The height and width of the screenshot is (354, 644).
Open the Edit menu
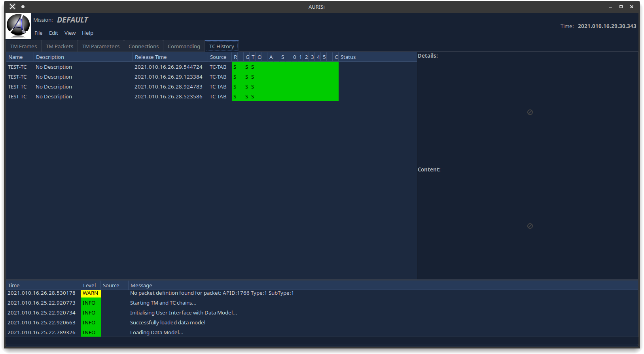[x=53, y=33]
